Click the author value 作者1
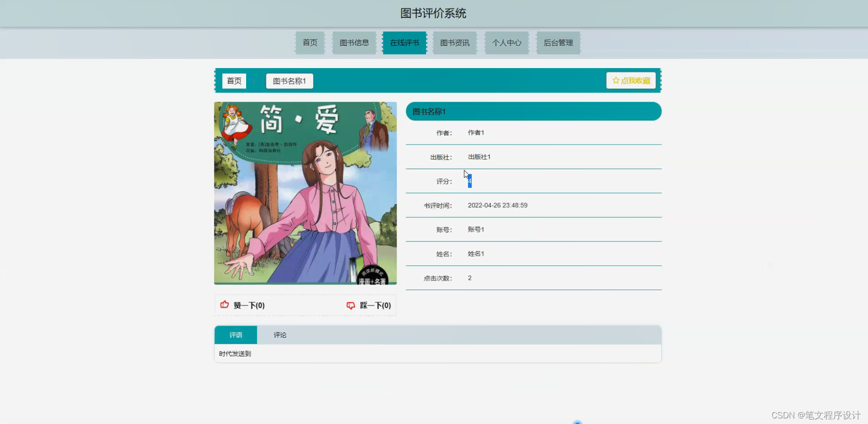This screenshot has height=424, width=868. pos(476,132)
